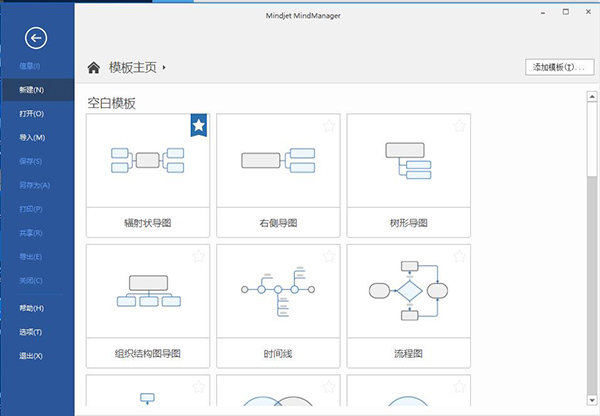Open 共享(R) sidebar item
The width and height of the screenshot is (600, 416).
tap(31, 233)
